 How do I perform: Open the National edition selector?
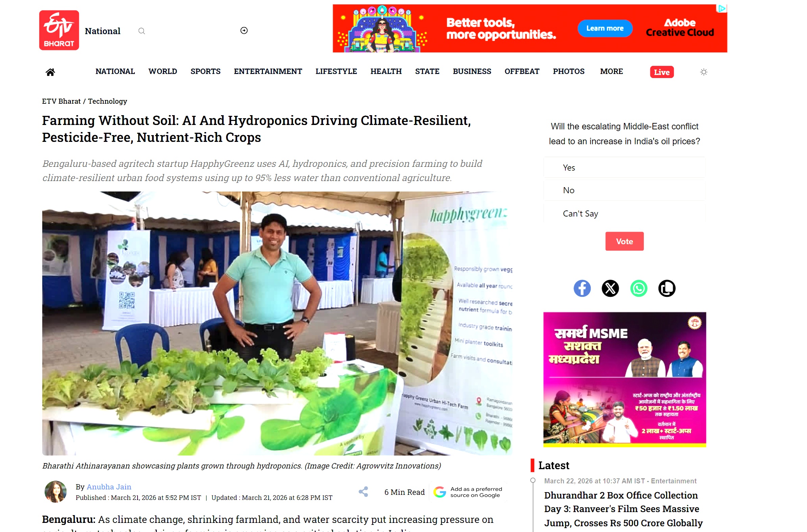point(102,31)
